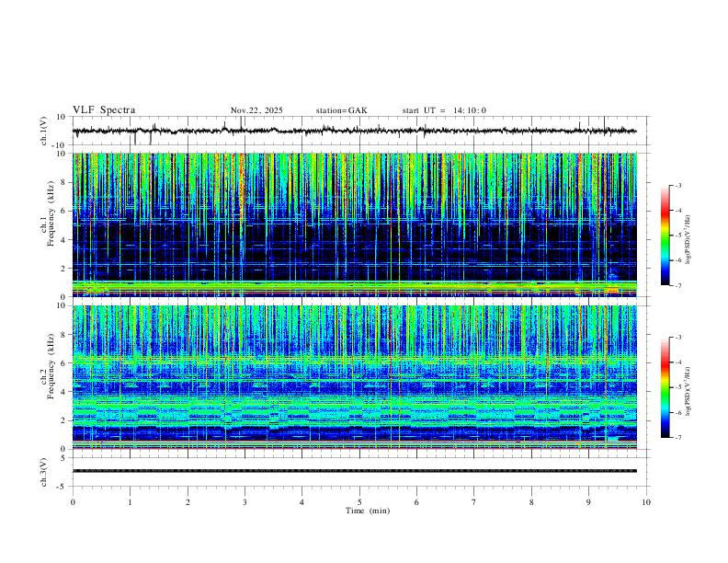Click the ch.1 colorbar "log(PSD)(V²/Hz)" label
Image resolution: width=728 pixels, height=563 pixels.
click(x=688, y=239)
